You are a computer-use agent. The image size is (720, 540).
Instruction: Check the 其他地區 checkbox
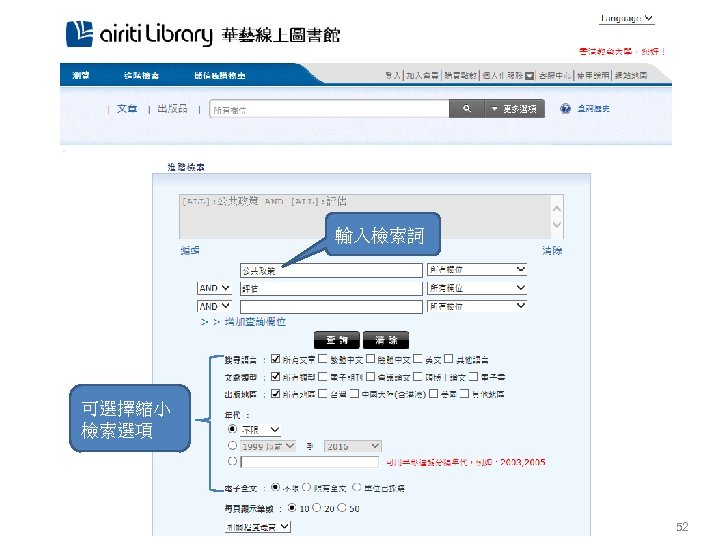464,394
